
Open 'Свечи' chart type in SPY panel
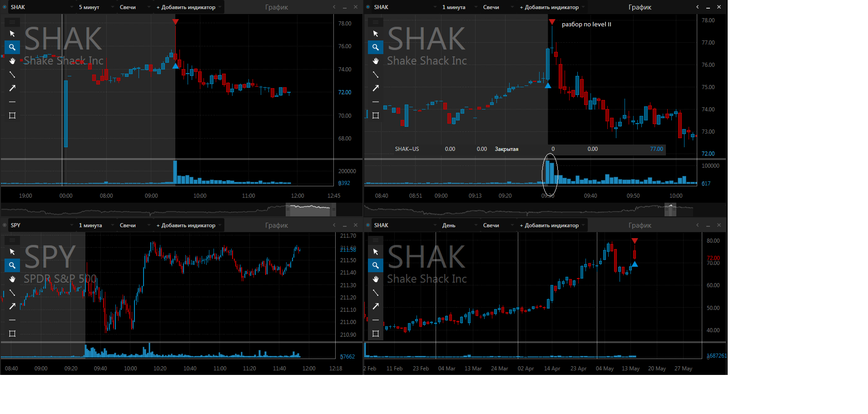(134, 225)
